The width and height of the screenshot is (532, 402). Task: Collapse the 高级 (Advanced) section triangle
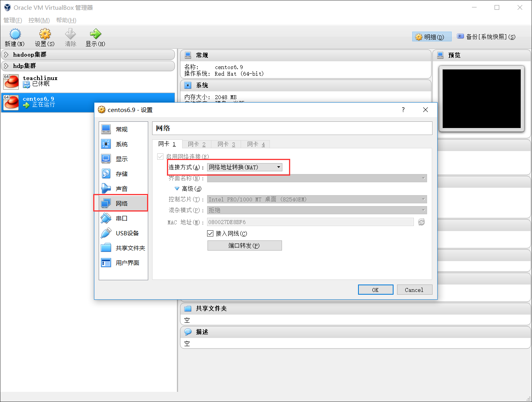(x=177, y=189)
